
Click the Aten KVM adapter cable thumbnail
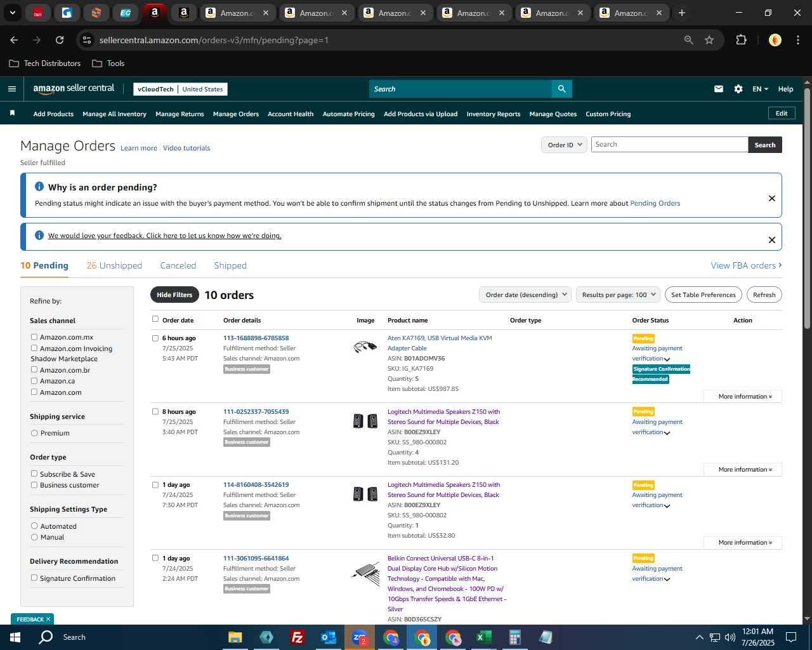coord(365,347)
